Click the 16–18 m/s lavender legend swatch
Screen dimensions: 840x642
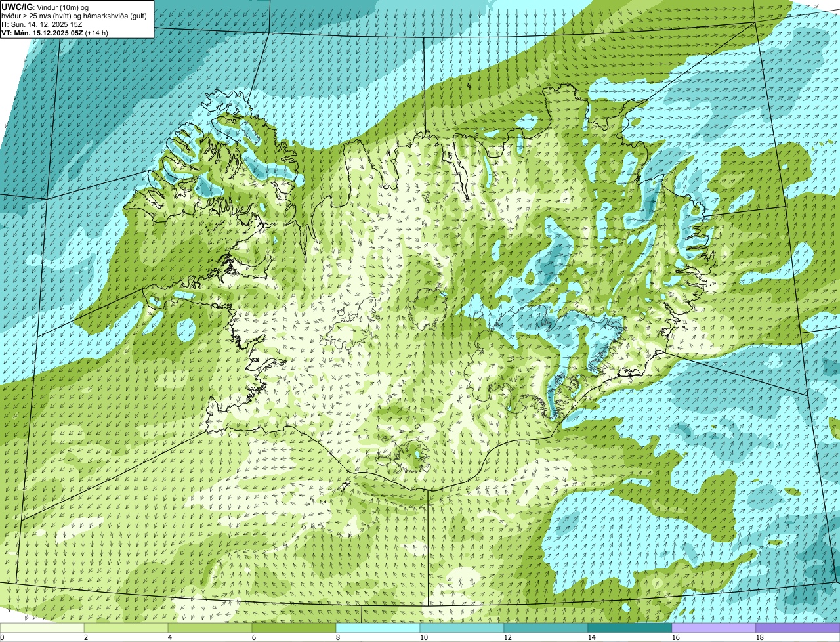[714, 628]
